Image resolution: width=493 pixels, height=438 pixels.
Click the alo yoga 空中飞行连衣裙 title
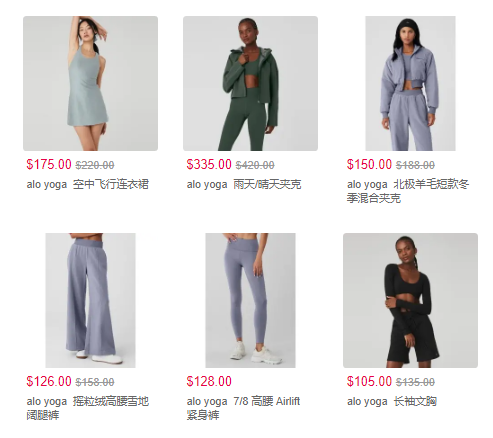pyautogui.click(x=88, y=184)
